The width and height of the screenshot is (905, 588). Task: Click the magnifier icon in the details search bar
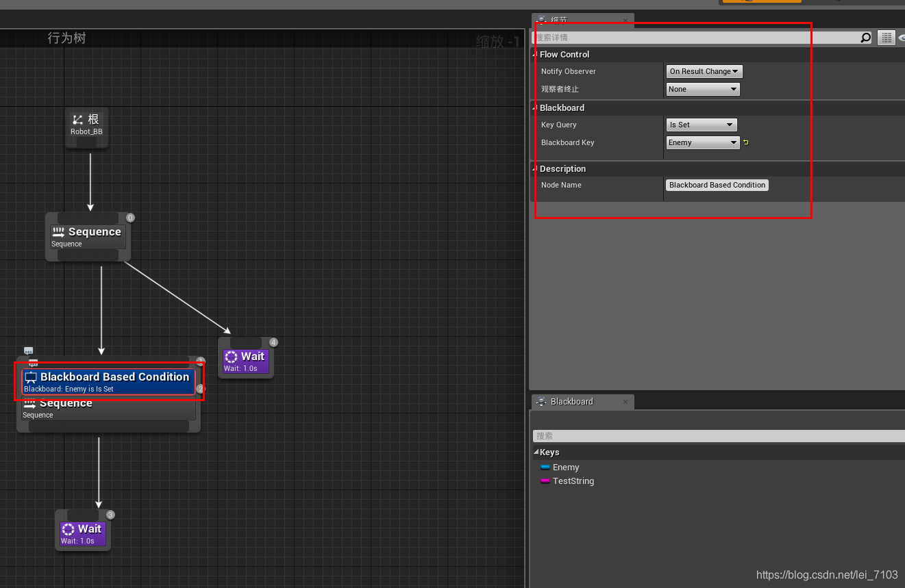click(x=865, y=38)
